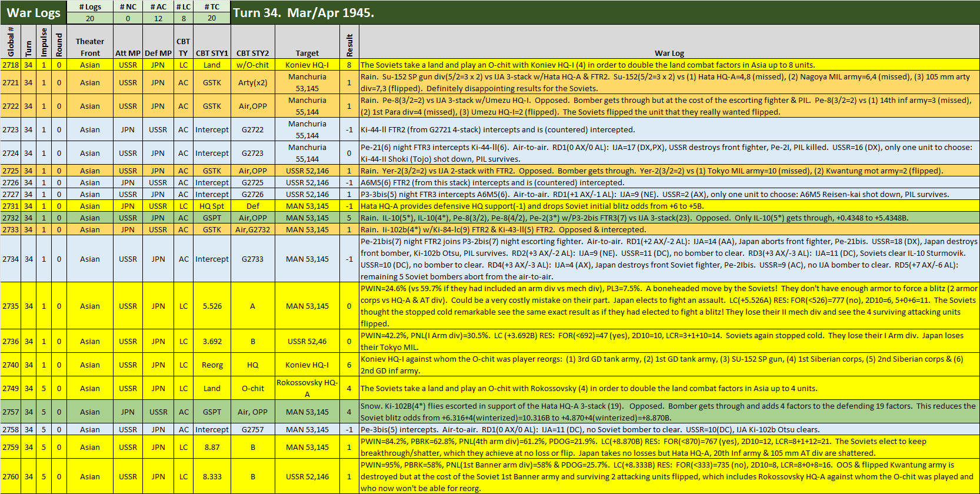
Task: Select the log text starting "Pe-21bis(7) night FTR2"
Action: click(669, 259)
